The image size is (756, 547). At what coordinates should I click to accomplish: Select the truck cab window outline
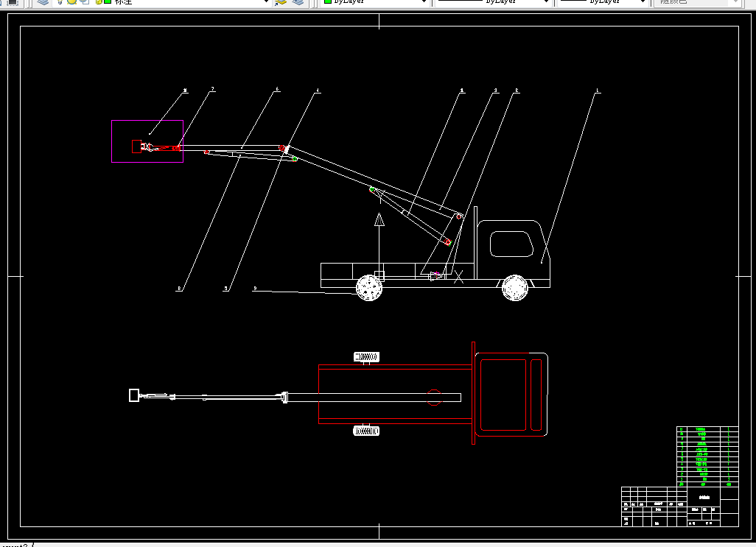pos(511,244)
